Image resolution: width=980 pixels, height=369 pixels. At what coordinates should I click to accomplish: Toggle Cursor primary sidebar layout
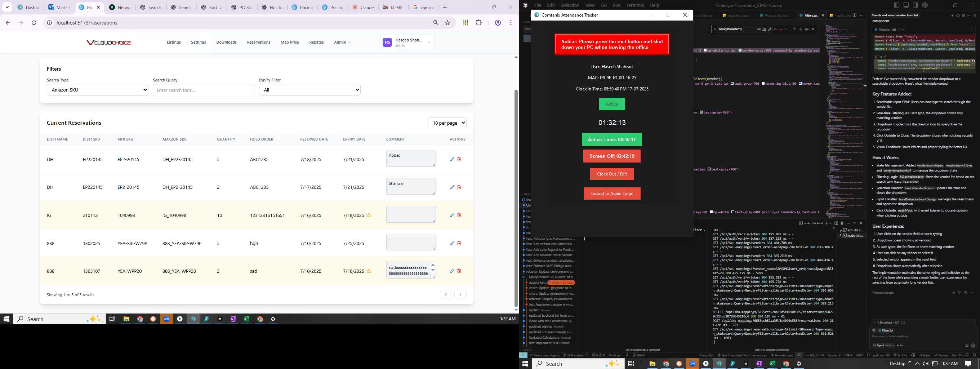coord(897,5)
